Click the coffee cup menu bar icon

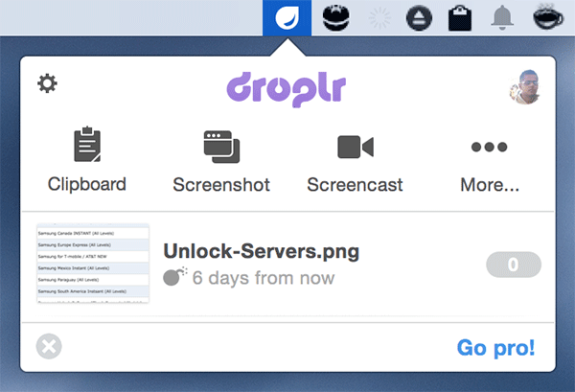point(548,17)
